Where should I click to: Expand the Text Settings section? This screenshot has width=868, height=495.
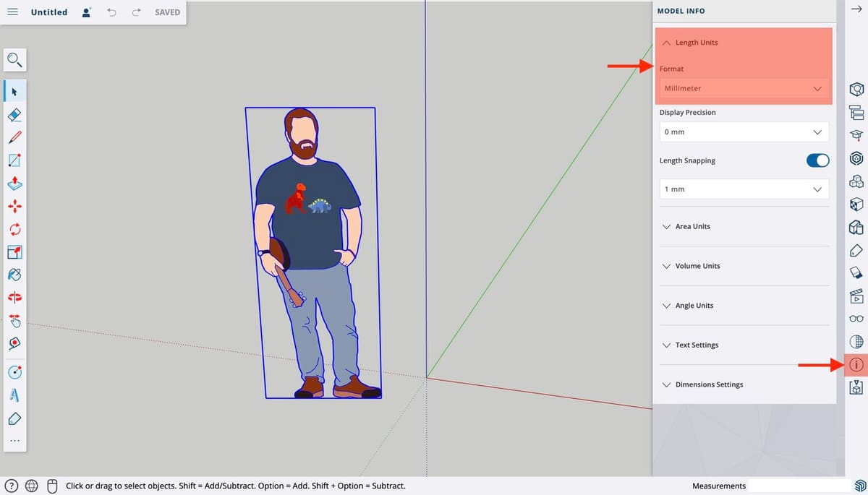coord(744,345)
